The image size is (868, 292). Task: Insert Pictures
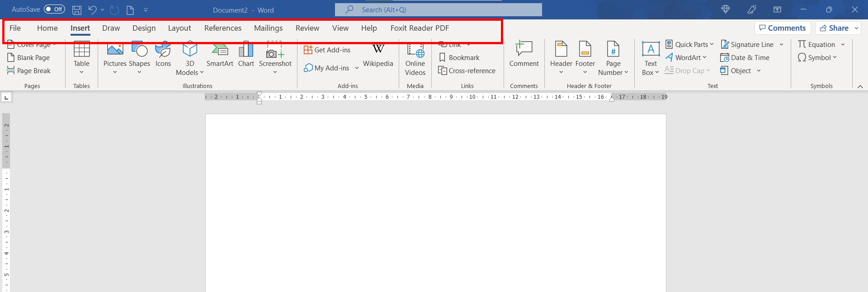point(115,59)
